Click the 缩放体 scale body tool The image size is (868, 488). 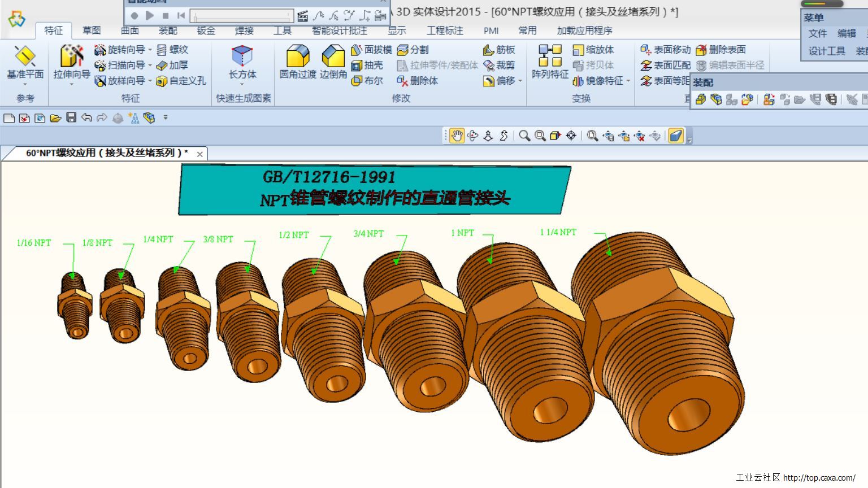pos(593,50)
